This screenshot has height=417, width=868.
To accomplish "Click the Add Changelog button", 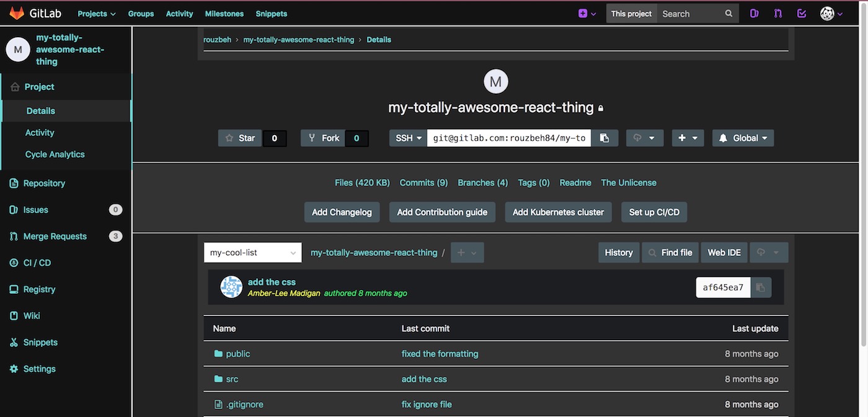I will (x=342, y=212).
